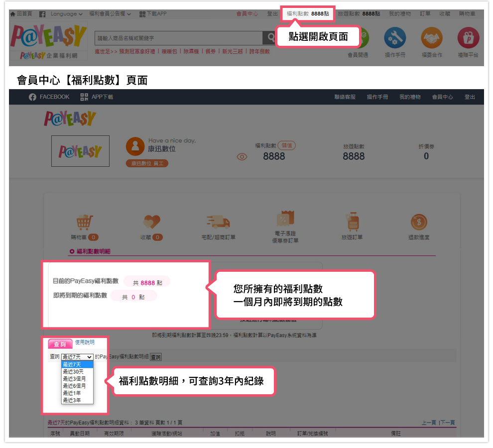Select the 福利點數明細 section tab
Screen dimensions: 493x448
(90, 251)
